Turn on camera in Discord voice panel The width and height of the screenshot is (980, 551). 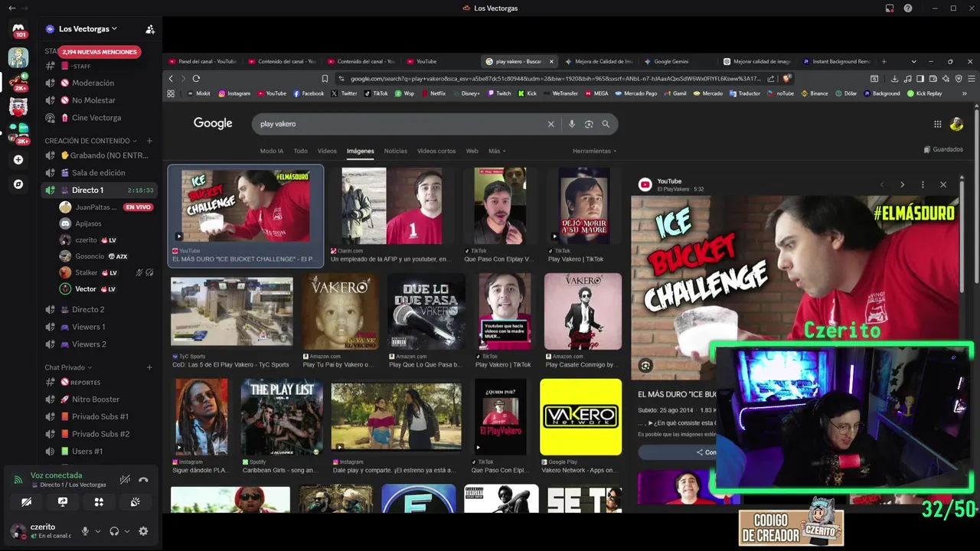27,502
